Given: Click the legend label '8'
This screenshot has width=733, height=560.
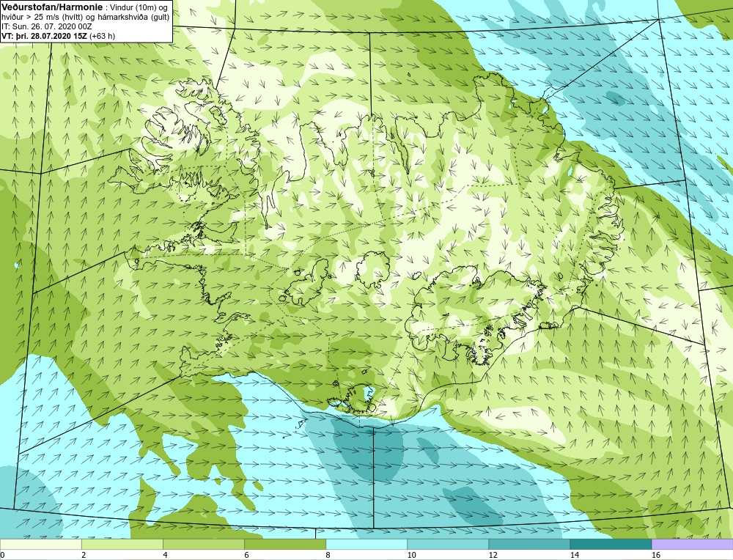Looking at the screenshot, I should [x=328, y=555].
